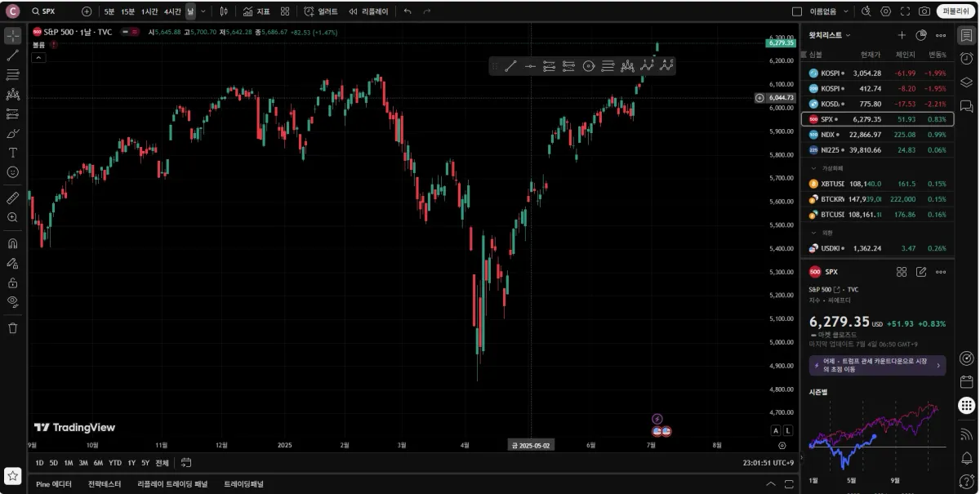Toggle lock all drawings
The image size is (980, 494).
coord(12,283)
